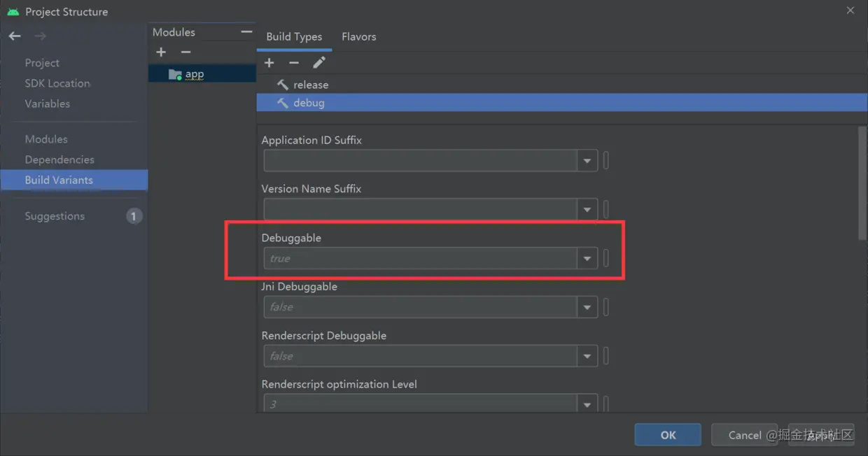Rename build type with pencil icon
This screenshot has width=868, height=456.
point(319,63)
